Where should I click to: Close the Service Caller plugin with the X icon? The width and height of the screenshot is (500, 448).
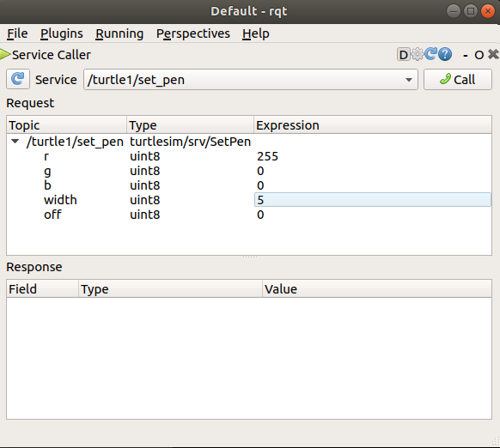tap(493, 54)
